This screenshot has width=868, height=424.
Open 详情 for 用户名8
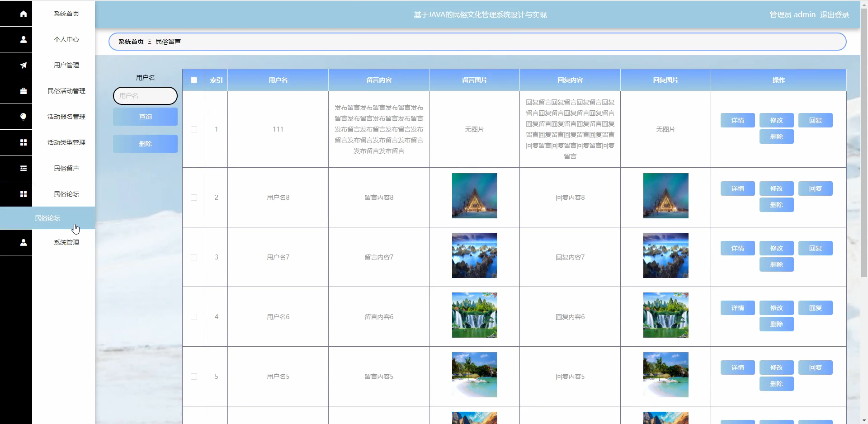(738, 188)
